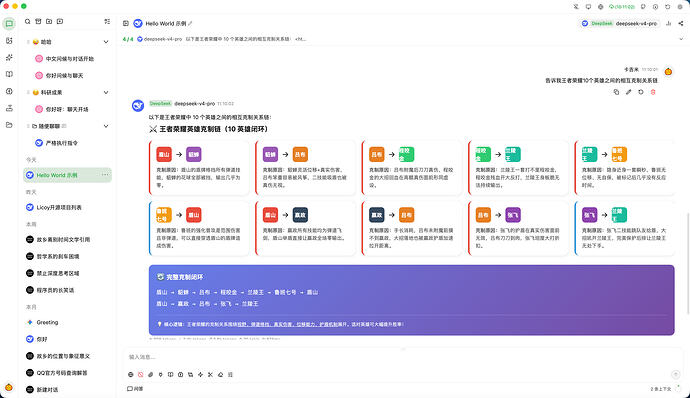Click the paperclip attachment icon in input toolbar

(x=150, y=374)
